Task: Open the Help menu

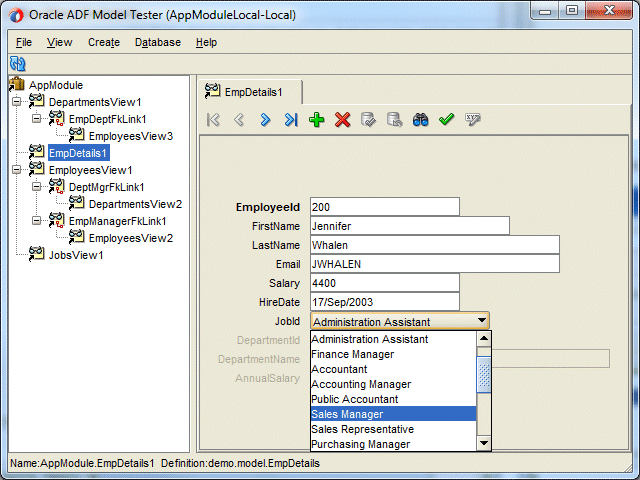Action: pos(206,42)
